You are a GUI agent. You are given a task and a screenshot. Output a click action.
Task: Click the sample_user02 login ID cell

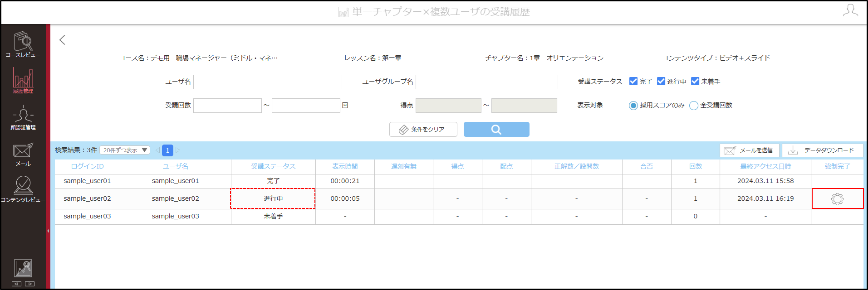87,198
